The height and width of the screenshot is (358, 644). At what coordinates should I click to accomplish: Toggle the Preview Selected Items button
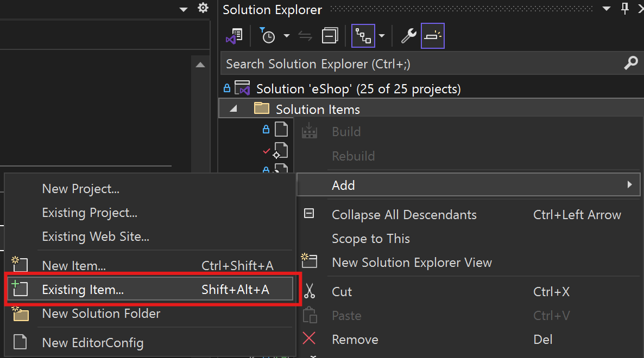click(x=432, y=36)
